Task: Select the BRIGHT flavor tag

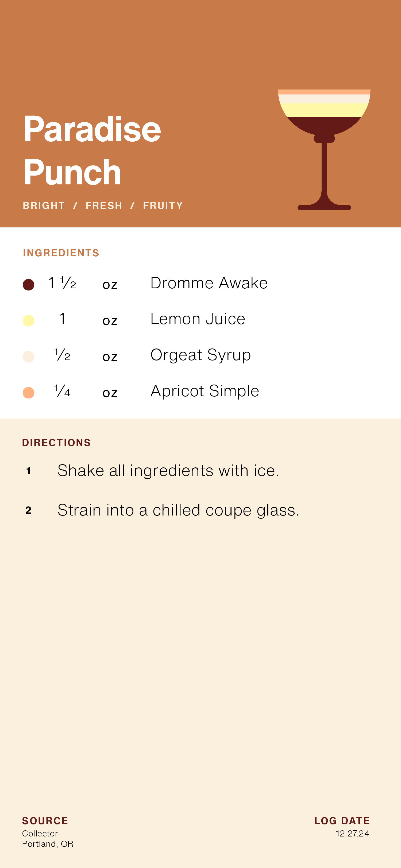Action: pyautogui.click(x=44, y=206)
